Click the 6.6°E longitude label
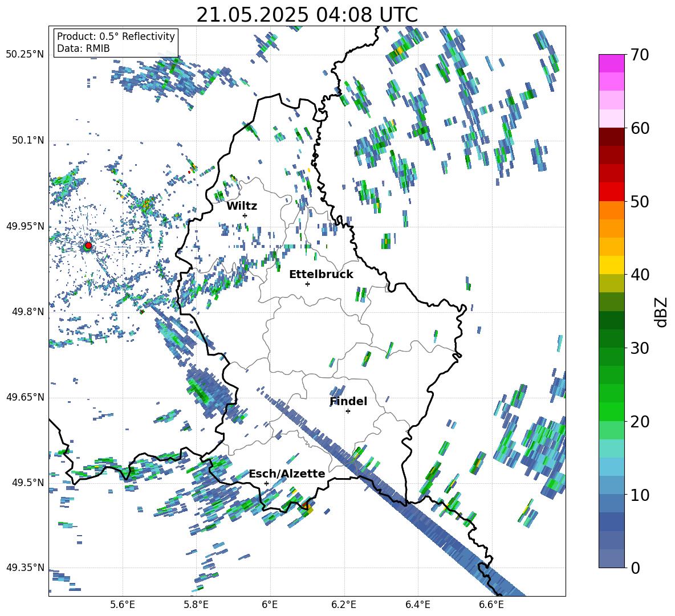675x616 pixels. tap(491, 605)
